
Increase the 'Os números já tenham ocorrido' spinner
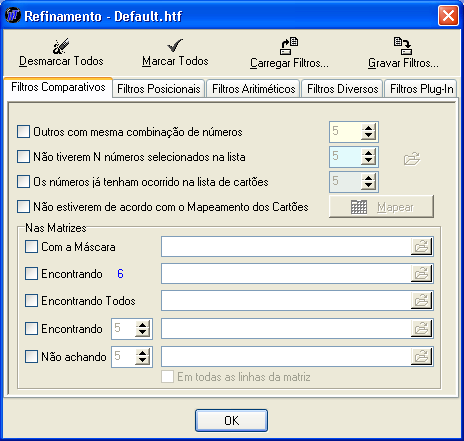368,178
